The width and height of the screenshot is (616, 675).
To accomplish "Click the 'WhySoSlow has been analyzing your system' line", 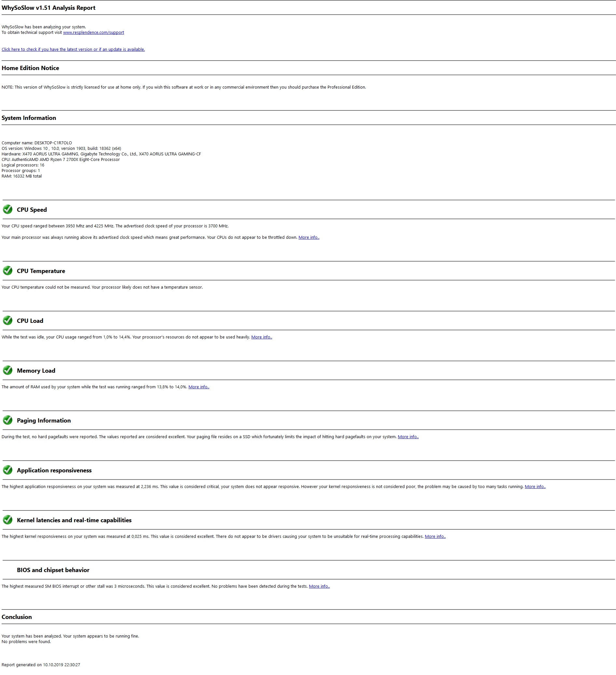I will [44, 27].
